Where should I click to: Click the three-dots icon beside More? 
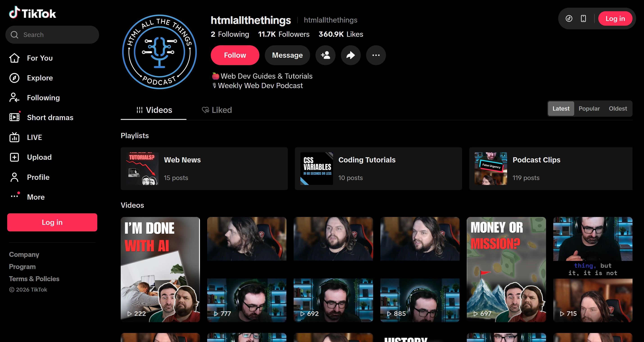click(x=14, y=196)
